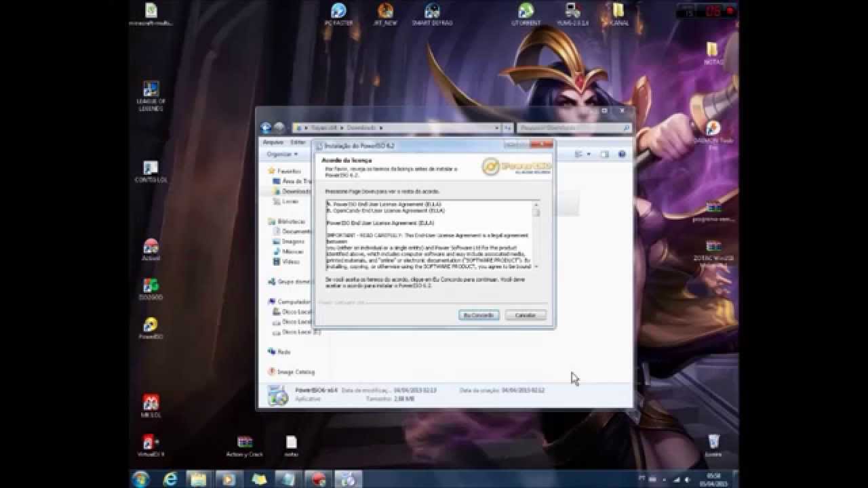The image size is (868, 488).
Task: Open Smart Defrag desktop shortcut
Action: pyautogui.click(x=432, y=14)
